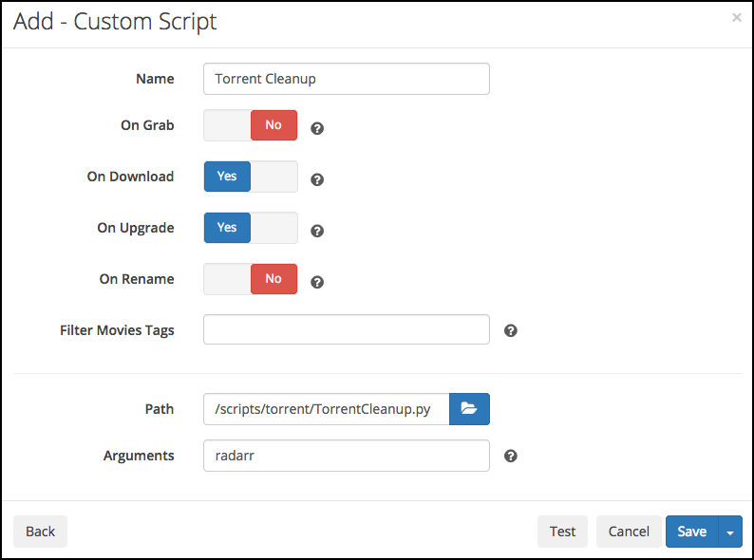Click the Cancel button
Image resolution: width=754 pixels, height=560 pixels.
coord(629,532)
